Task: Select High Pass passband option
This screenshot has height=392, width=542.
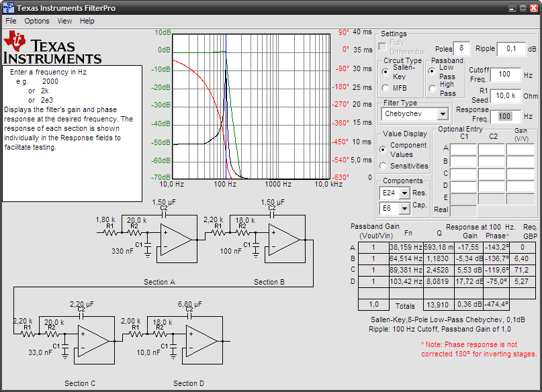Action: tap(432, 89)
